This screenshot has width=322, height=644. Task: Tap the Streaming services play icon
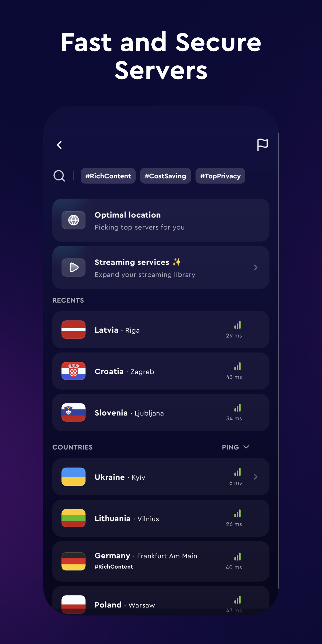pyautogui.click(x=73, y=267)
